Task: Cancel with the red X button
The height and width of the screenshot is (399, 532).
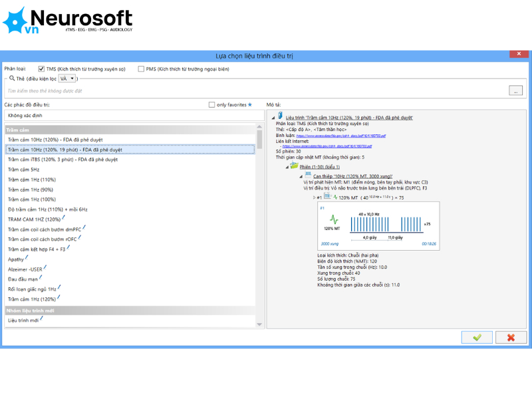Action: tap(511, 337)
